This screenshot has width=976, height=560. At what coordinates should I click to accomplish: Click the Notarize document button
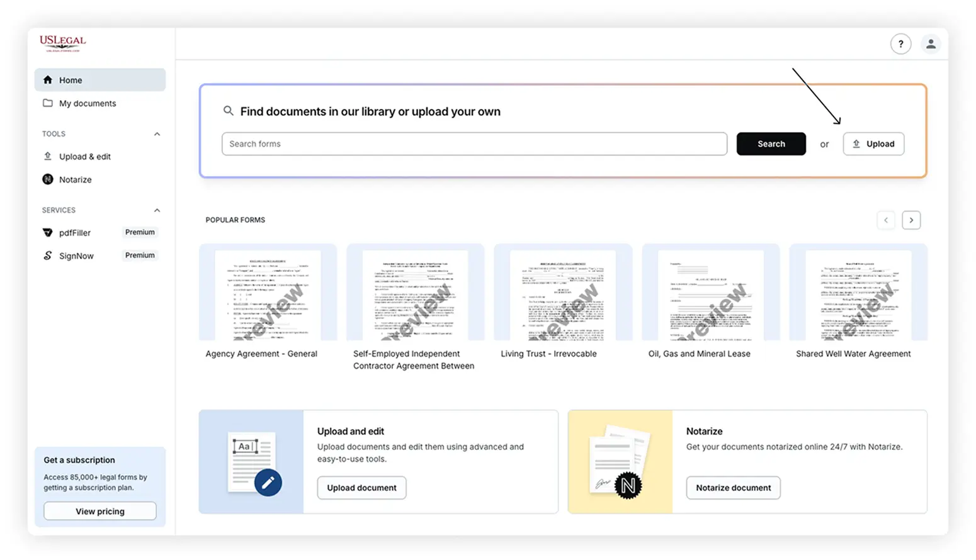(x=733, y=488)
